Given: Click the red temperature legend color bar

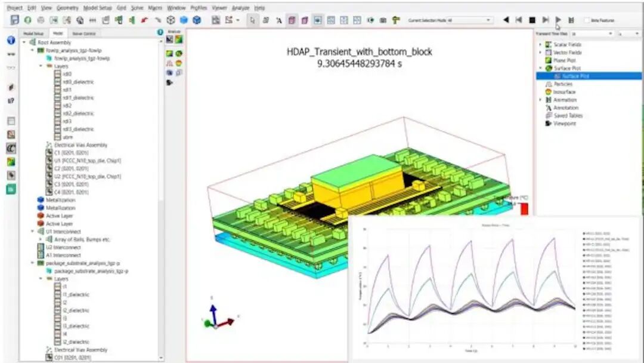Looking at the screenshot, I should tap(524, 209).
